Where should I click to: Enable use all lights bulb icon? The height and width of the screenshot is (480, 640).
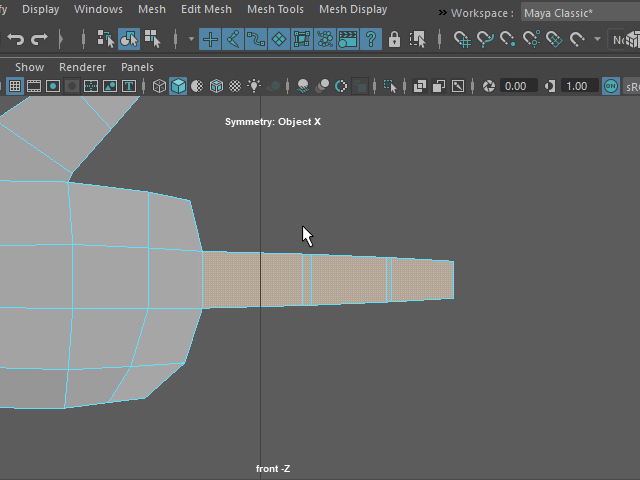[254, 86]
